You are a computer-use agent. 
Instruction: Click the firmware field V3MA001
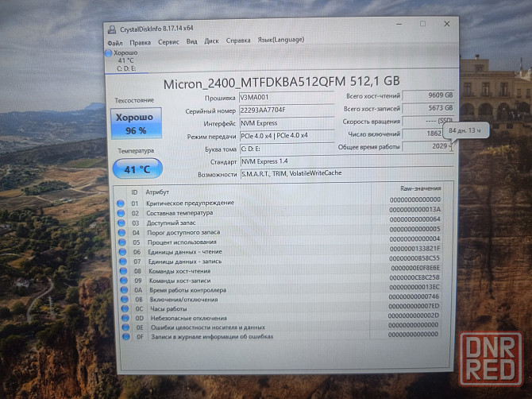click(287, 98)
